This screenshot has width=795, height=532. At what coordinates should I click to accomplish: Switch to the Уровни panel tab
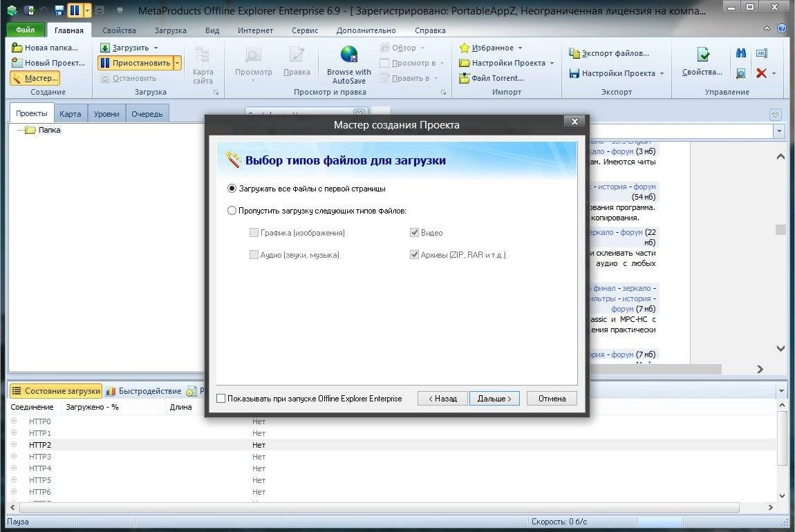pos(106,113)
